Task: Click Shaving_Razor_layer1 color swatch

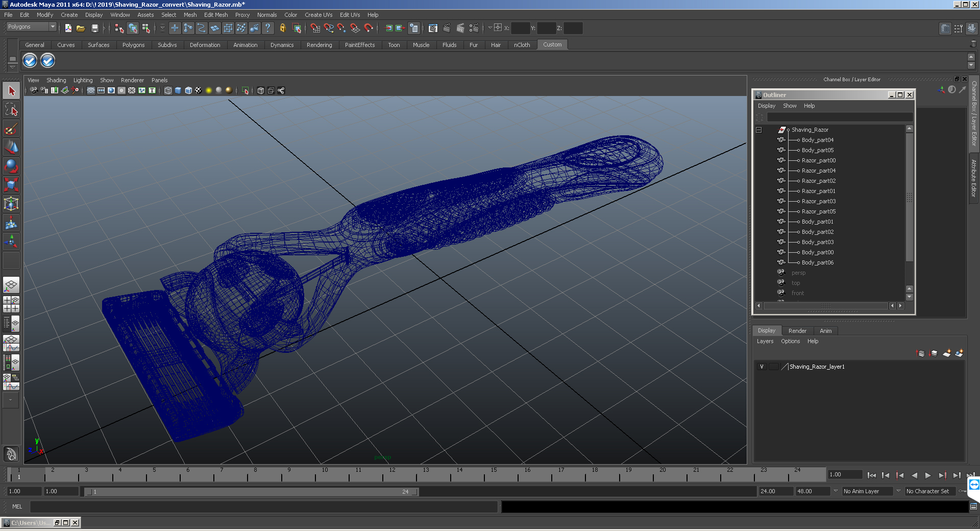Action: [x=785, y=367]
